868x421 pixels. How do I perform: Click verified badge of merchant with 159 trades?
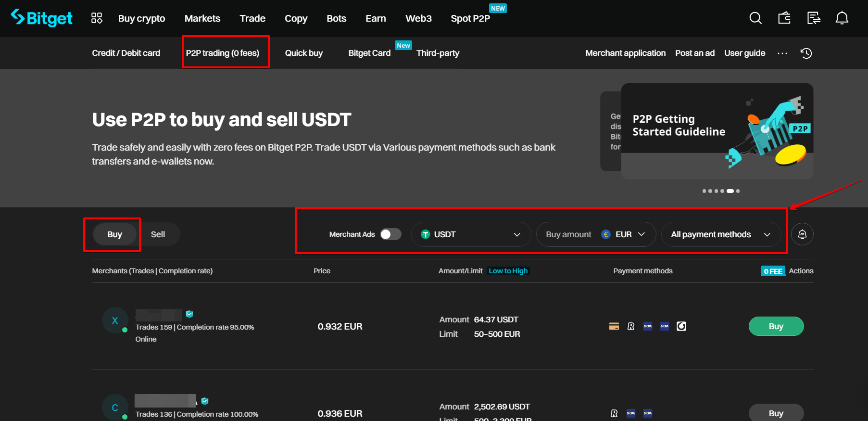[x=189, y=314]
